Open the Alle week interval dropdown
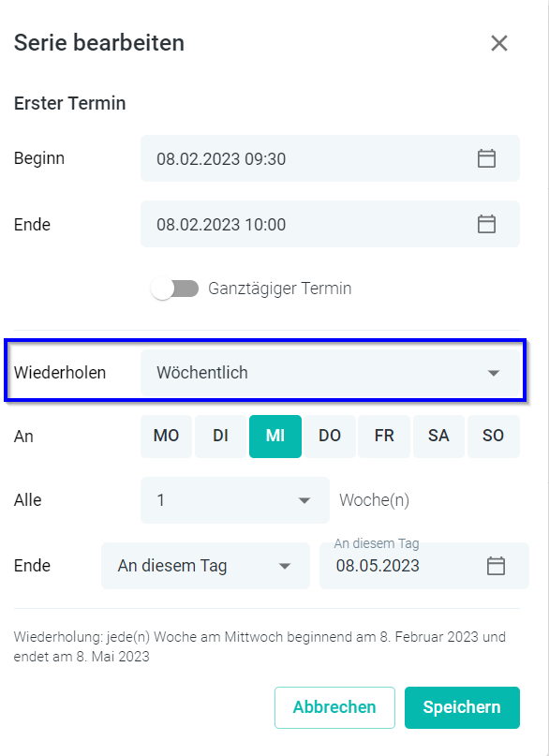This screenshot has width=549, height=756. click(x=235, y=500)
